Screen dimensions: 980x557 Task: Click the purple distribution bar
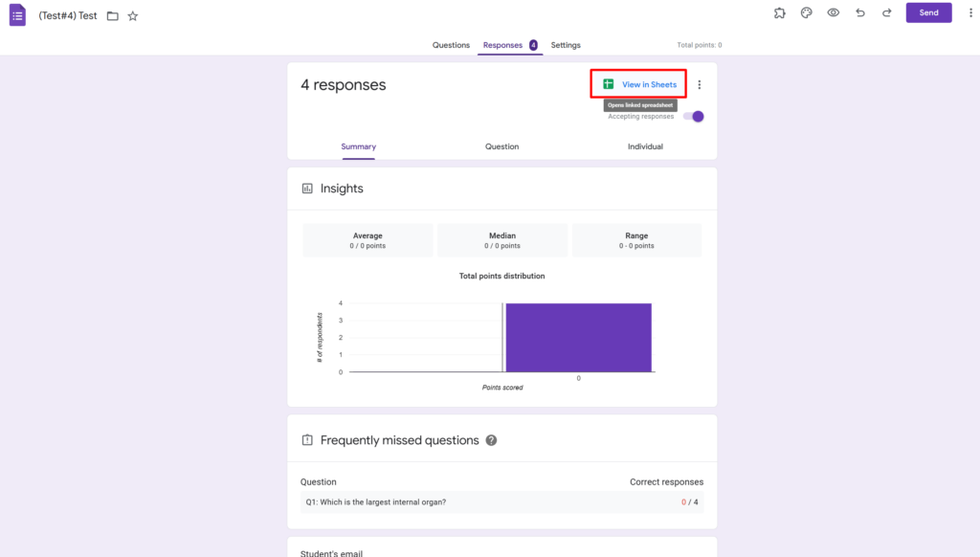[578, 338]
